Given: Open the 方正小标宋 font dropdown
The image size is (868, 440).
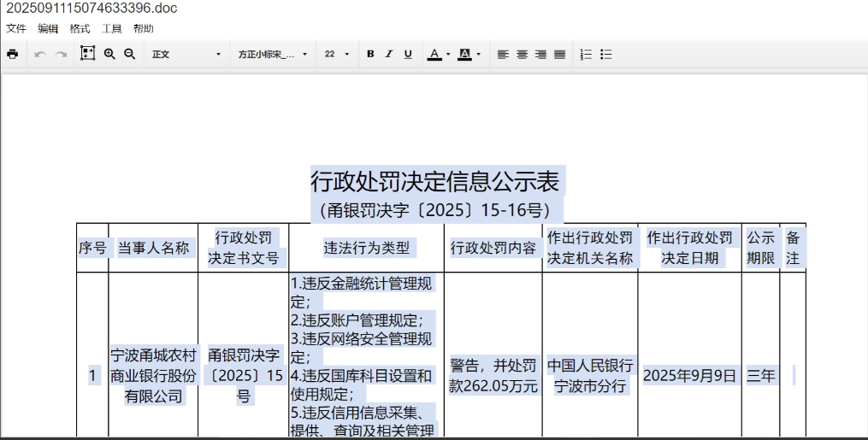Looking at the screenshot, I should coord(273,54).
